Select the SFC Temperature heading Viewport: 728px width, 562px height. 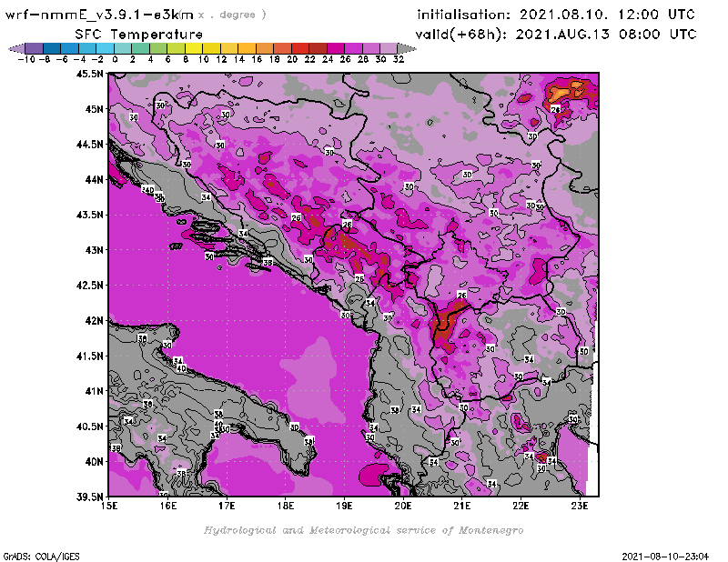click(139, 35)
